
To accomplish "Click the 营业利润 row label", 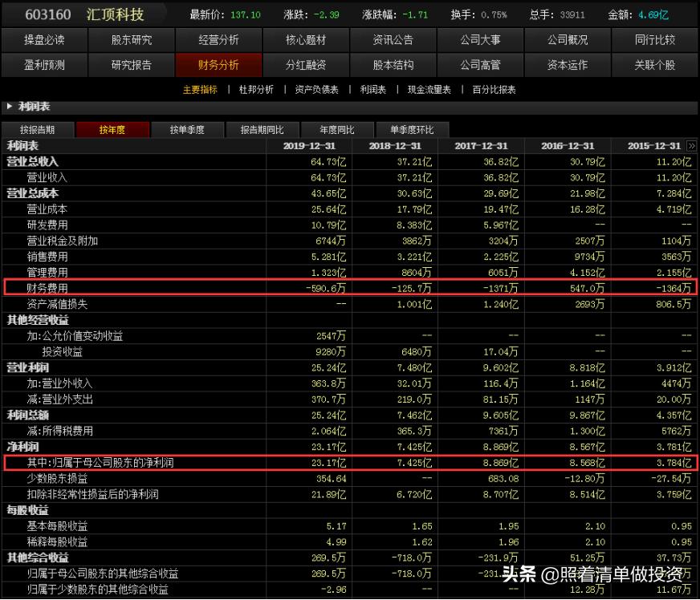I will point(27,368).
